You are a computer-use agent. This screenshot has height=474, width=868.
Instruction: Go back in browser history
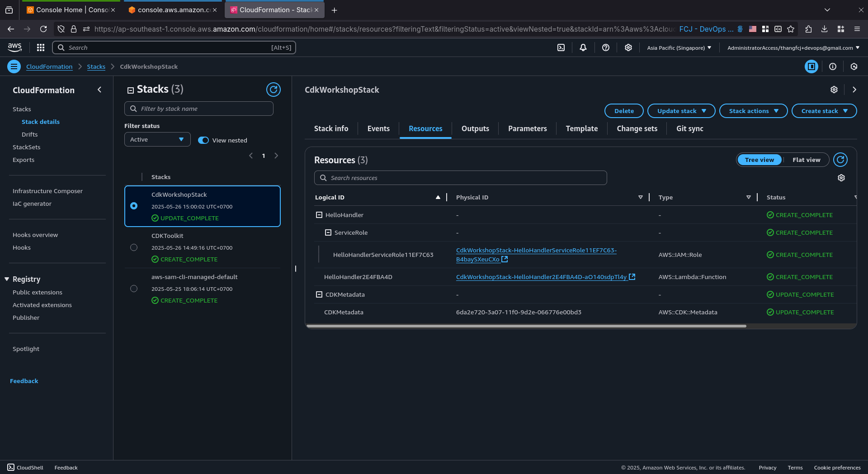(11, 29)
